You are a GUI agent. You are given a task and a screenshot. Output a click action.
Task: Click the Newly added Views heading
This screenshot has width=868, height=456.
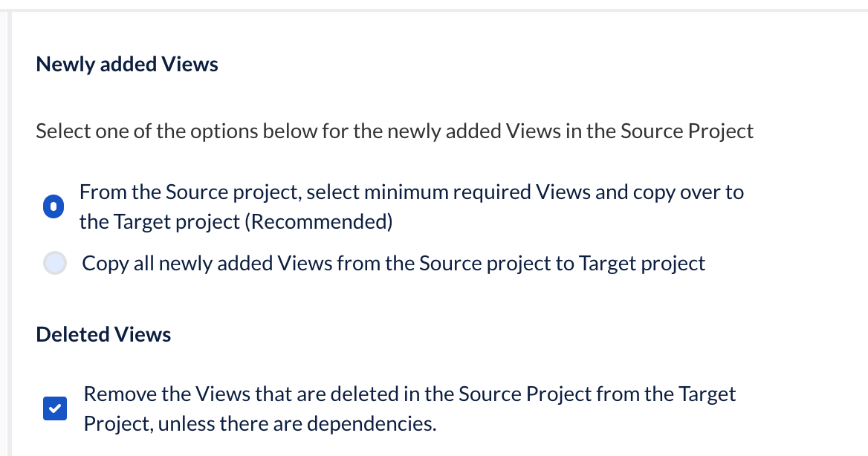126,64
